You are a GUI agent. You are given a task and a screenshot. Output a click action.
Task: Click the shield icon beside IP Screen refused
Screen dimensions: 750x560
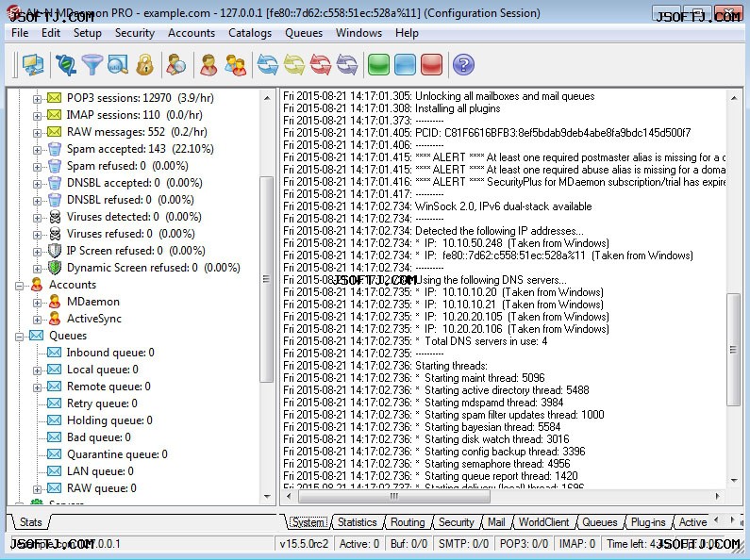(x=55, y=251)
